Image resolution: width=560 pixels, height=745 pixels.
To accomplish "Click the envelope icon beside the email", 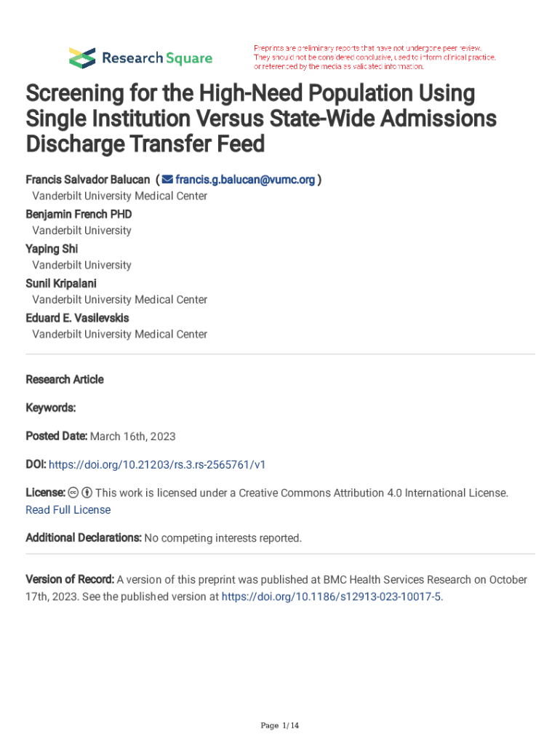I will point(167,179).
